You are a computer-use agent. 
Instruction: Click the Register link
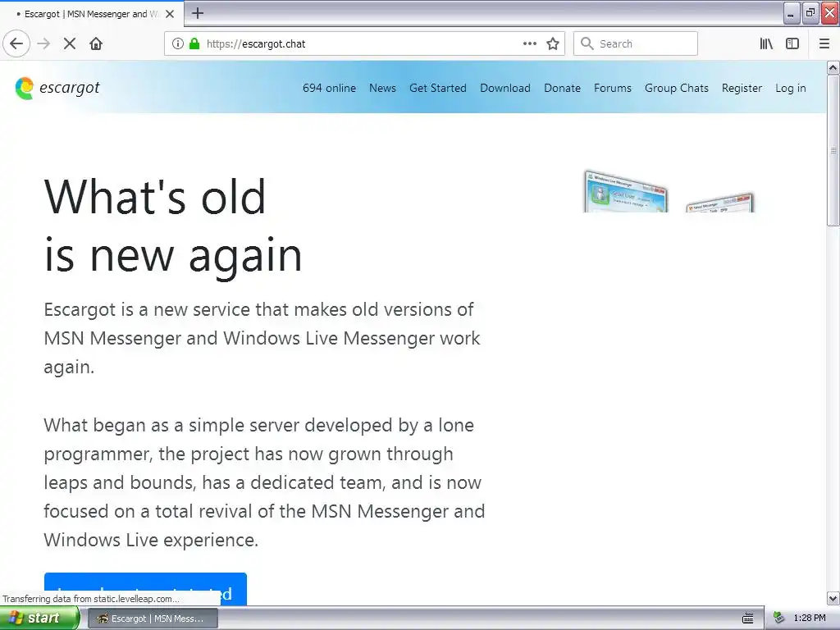point(742,88)
